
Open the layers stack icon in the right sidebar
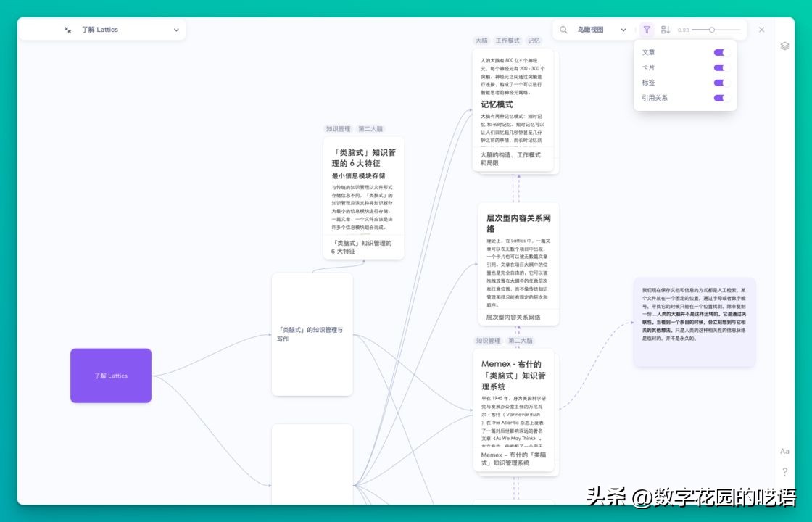coord(784,46)
